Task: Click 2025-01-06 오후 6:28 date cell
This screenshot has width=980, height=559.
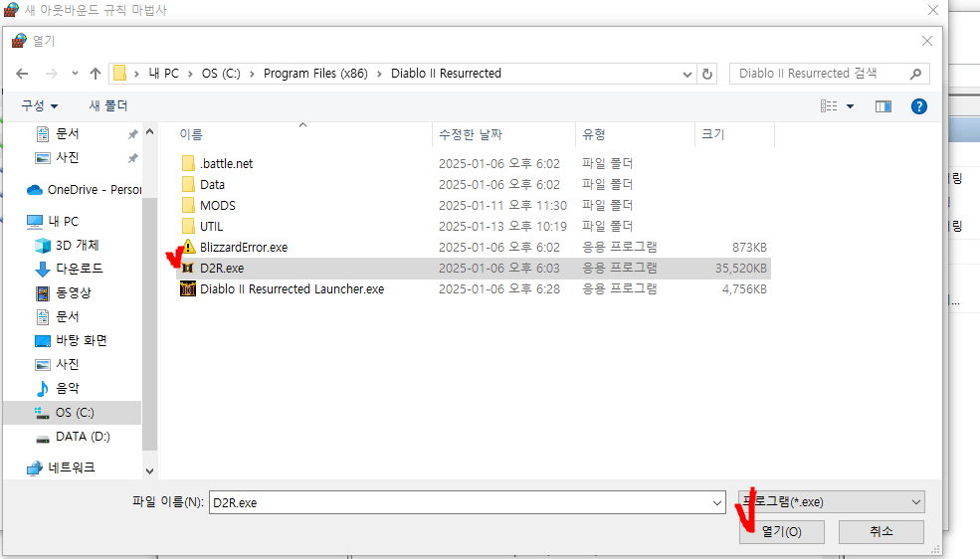Action: click(x=499, y=289)
